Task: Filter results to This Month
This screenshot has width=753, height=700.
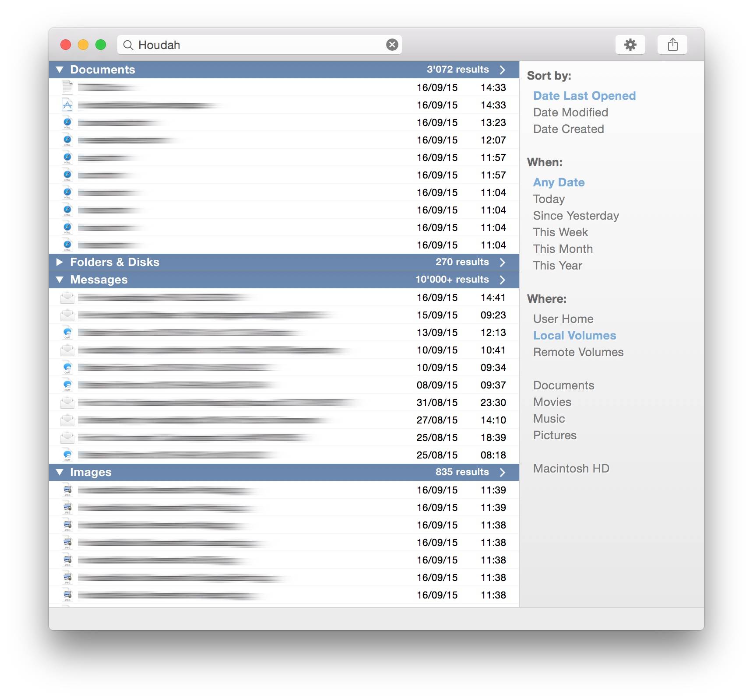Action: [x=563, y=249]
